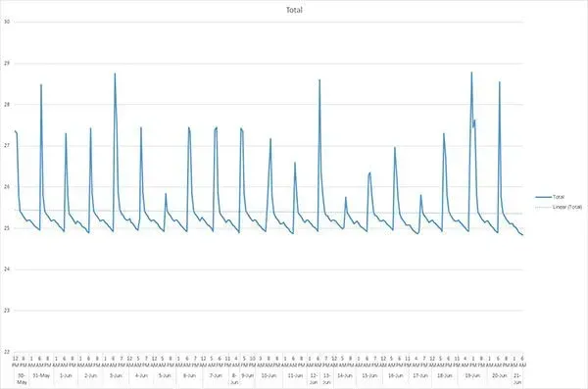Click the 10-Jun date label

pos(269,375)
